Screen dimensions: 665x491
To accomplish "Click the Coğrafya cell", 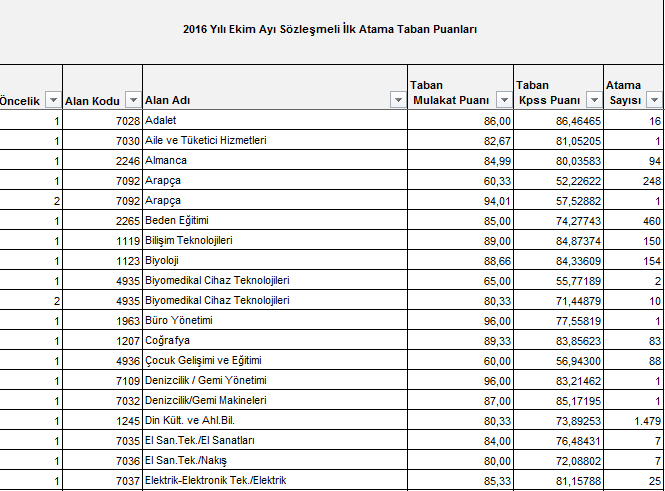I will pyautogui.click(x=168, y=341).
